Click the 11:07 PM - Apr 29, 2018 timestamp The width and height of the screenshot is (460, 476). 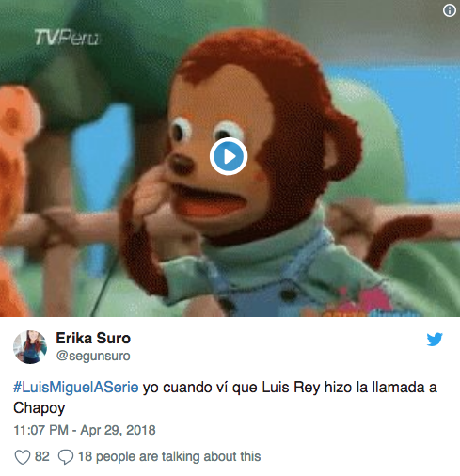pos(85,430)
